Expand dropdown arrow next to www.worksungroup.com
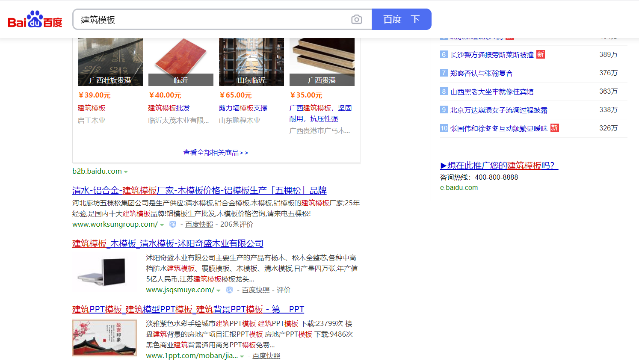 point(162,225)
